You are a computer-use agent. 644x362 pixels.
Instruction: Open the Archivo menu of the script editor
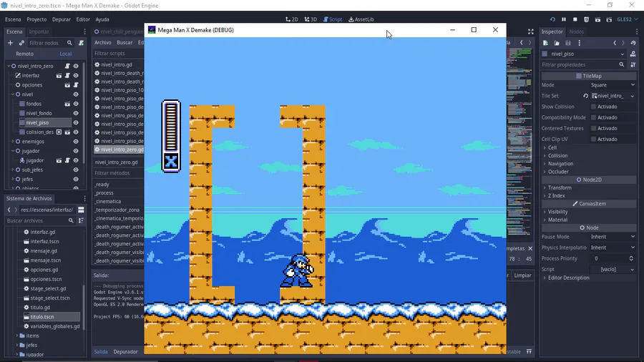coord(102,43)
